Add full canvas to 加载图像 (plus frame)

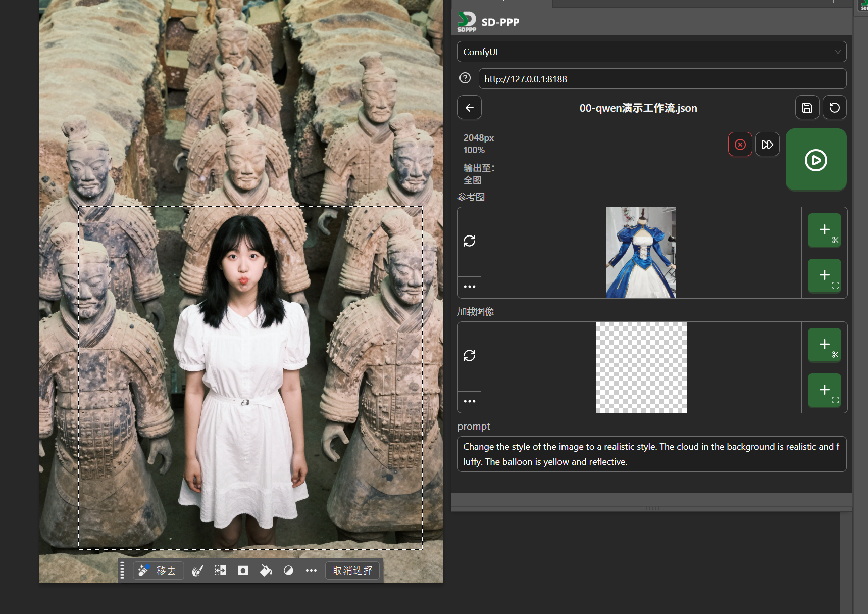(x=824, y=390)
